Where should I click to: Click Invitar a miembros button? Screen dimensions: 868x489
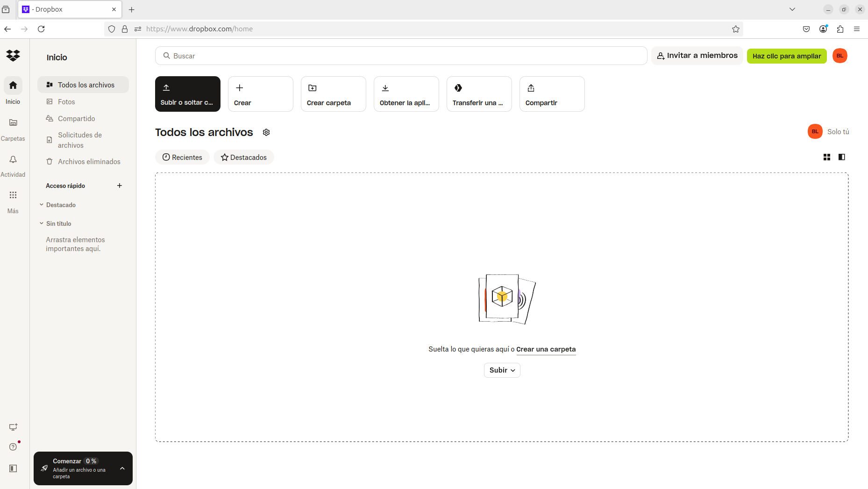(697, 56)
